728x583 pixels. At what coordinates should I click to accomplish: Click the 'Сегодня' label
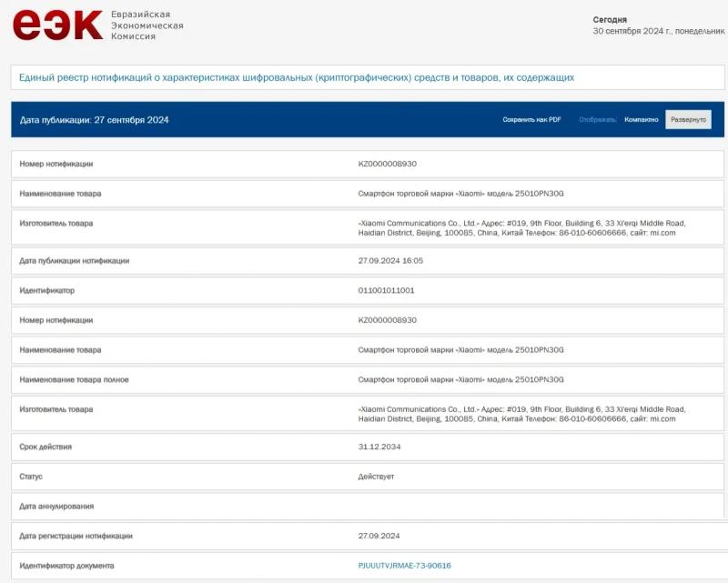[610, 20]
